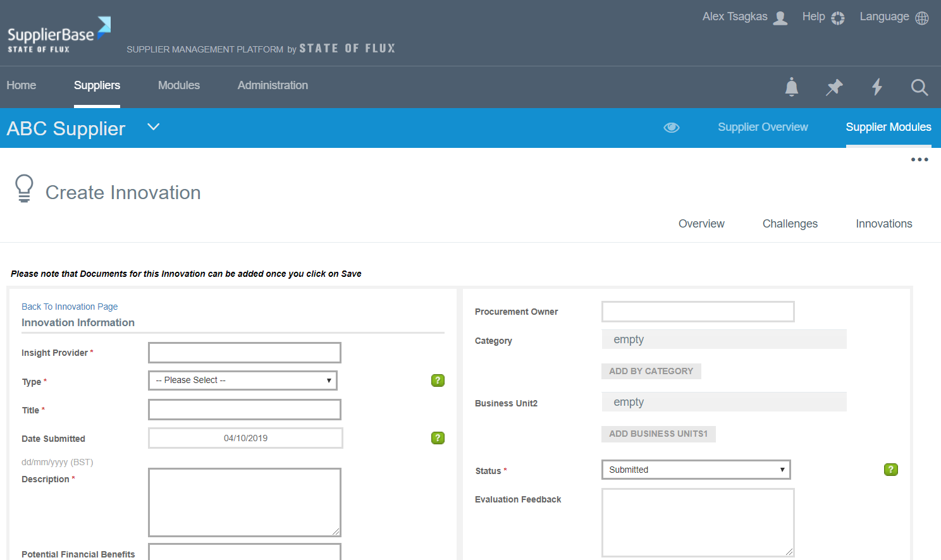Open the Type please-select dropdown

pos(243,380)
